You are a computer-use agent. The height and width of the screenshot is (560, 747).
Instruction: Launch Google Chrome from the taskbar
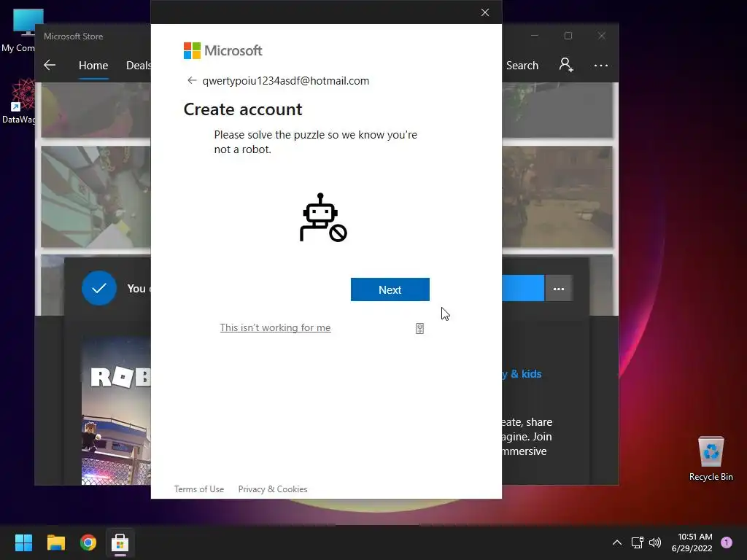point(88,542)
